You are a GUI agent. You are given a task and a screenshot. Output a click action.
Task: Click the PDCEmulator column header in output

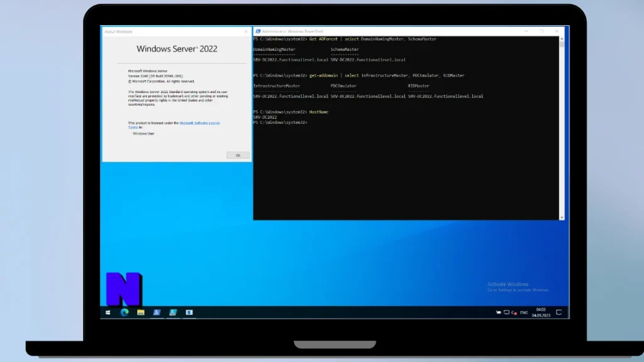(x=343, y=85)
